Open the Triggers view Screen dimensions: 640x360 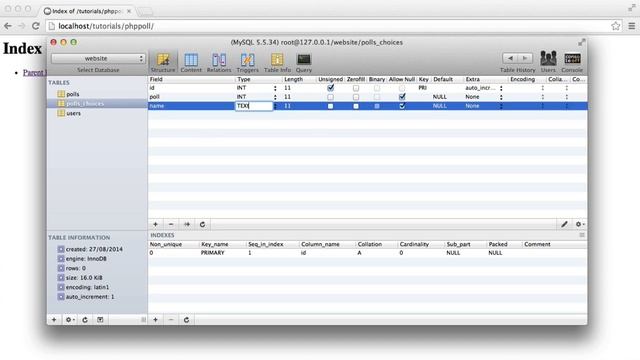coord(247,63)
